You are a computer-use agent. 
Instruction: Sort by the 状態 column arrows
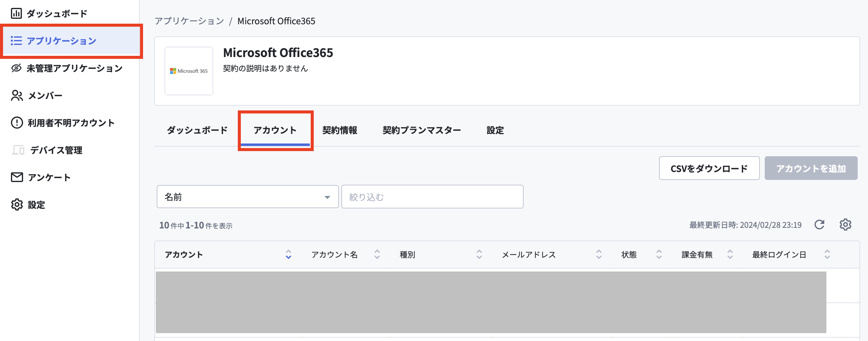(659, 255)
